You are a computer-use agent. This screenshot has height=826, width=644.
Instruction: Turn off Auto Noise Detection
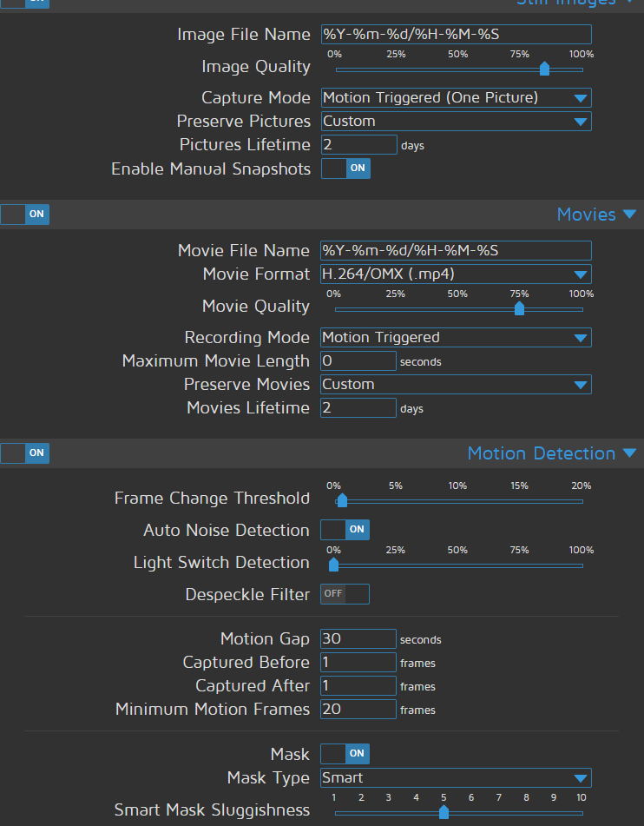coord(345,529)
